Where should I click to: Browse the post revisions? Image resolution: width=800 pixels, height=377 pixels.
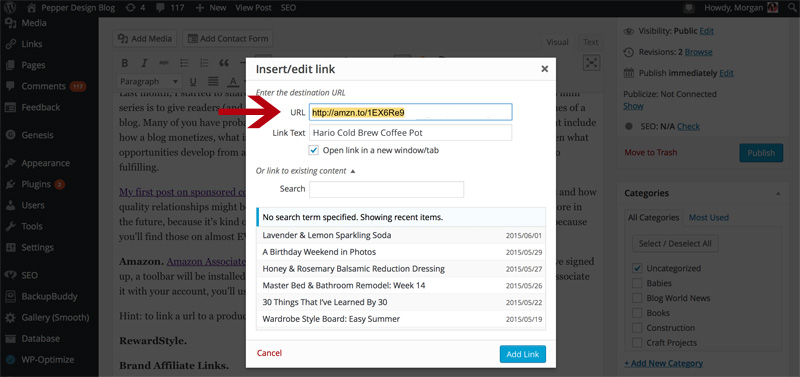(x=698, y=52)
